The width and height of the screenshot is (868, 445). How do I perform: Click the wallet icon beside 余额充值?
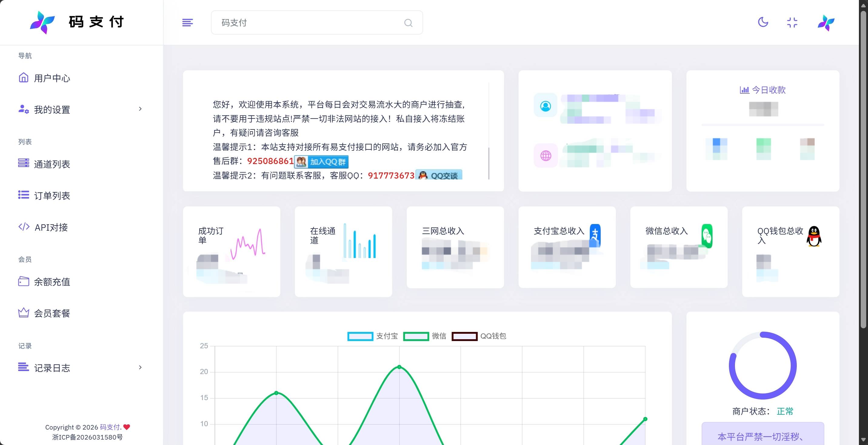coord(24,281)
